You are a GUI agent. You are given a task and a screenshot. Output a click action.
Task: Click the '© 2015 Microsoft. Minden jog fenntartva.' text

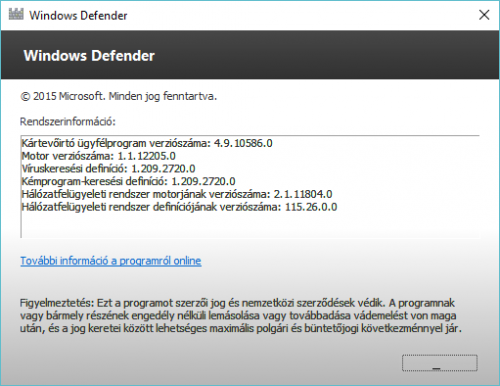click(x=119, y=96)
